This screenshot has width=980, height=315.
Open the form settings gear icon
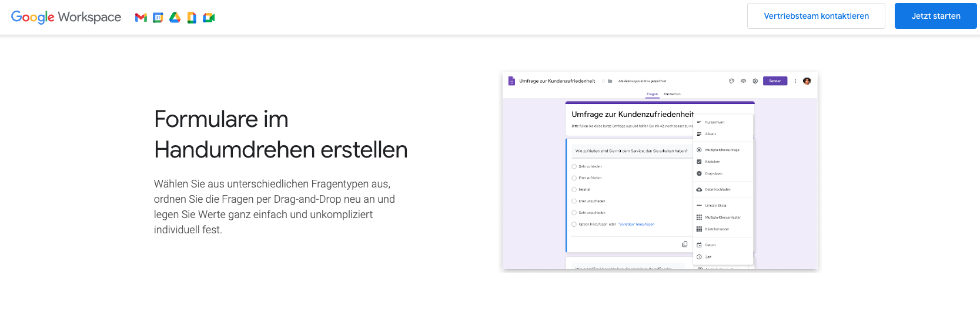pyautogui.click(x=755, y=81)
